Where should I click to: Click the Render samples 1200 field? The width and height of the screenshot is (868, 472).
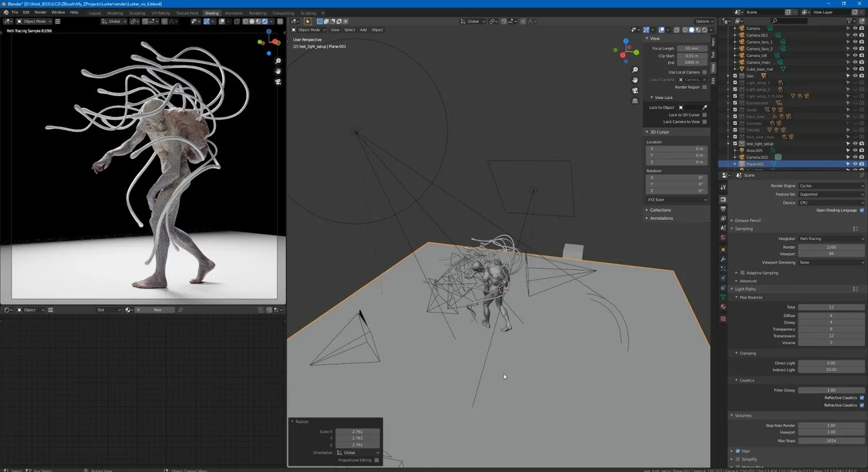pos(831,247)
